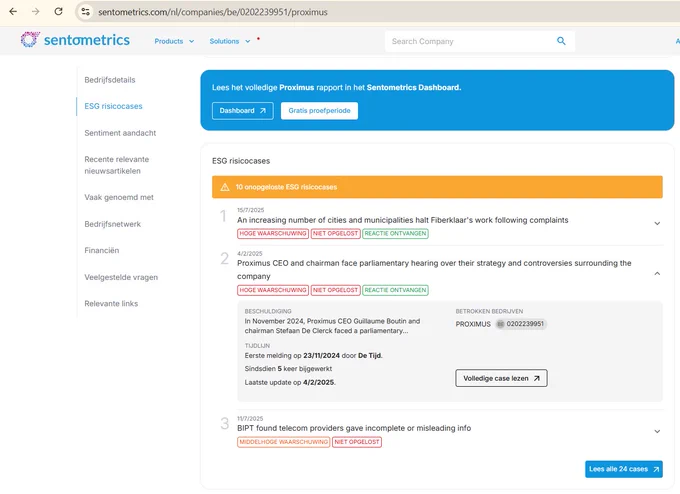The image size is (680, 494).
Task: Open Sentiment aandacht section
Action: coord(120,133)
